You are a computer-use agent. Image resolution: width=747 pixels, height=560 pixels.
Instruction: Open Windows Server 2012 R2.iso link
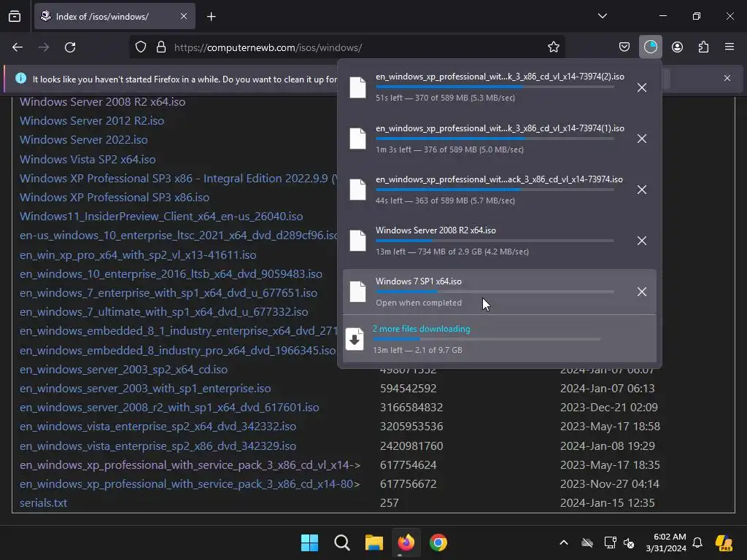[92, 121]
